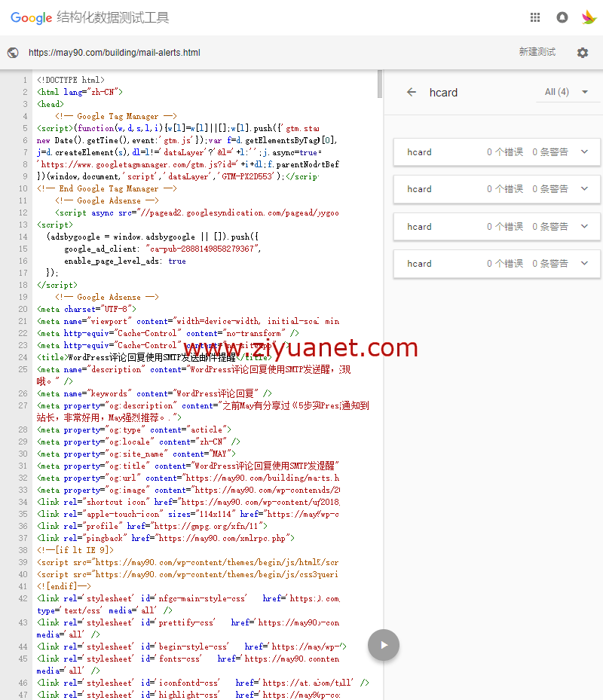Go back with the arrow beside hcard
The width and height of the screenshot is (603, 700).
412,92
